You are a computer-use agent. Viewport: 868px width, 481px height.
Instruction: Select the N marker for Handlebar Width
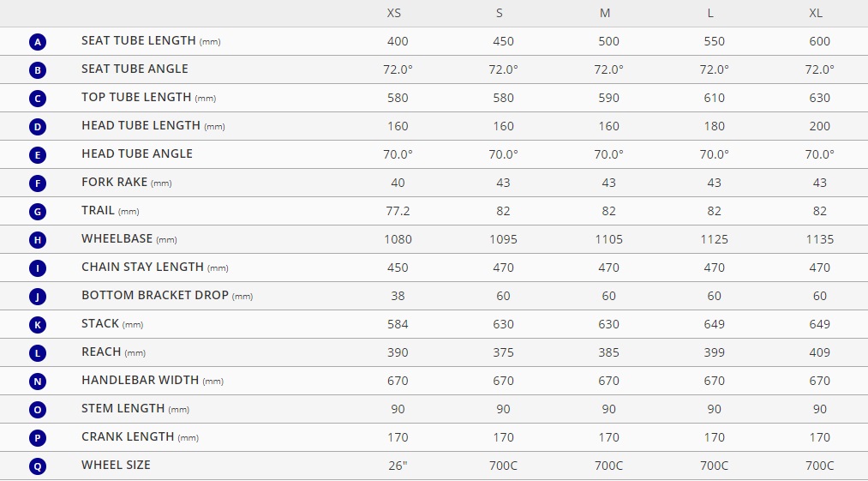click(x=38, y=381)
